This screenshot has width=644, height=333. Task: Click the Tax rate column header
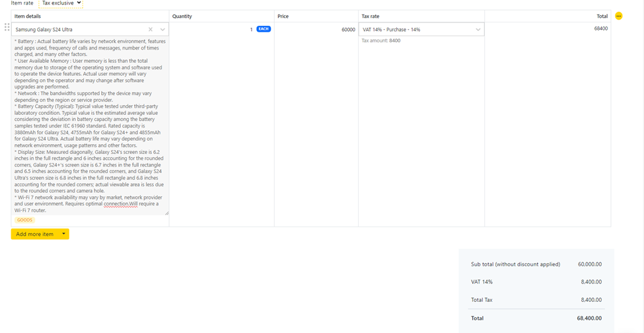click(370, 16)
